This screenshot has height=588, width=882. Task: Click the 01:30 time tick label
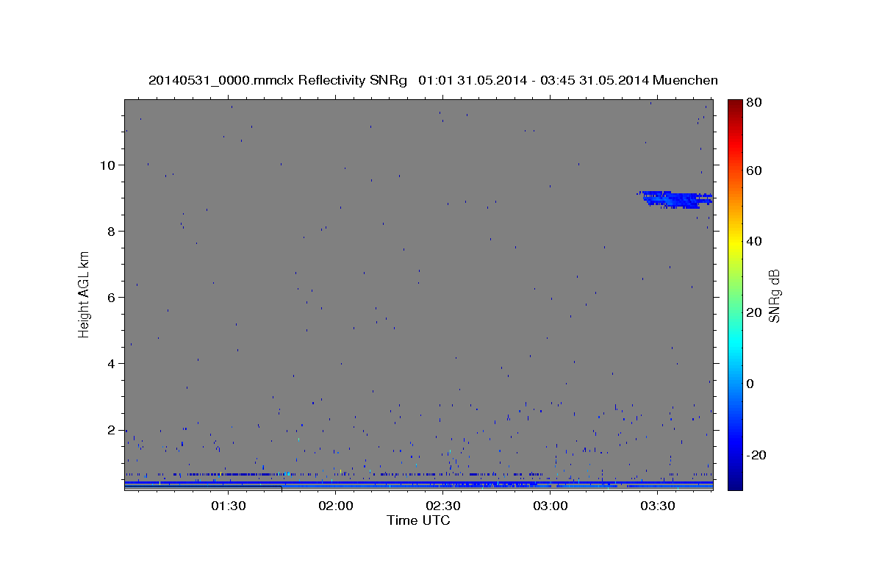click(229, 506)
